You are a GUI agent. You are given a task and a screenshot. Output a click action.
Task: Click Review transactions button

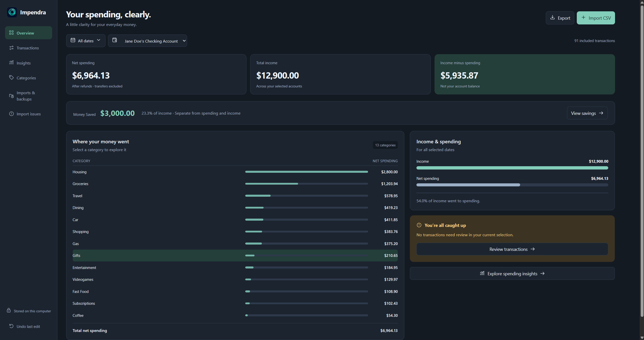click(x=512, y=249)
